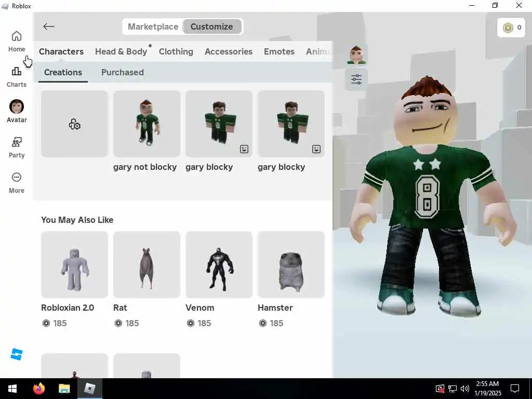The height and width of the screenshot is (399, 532).
Task: Open the Robux balance indicator
Action: (x=512, y=28)
